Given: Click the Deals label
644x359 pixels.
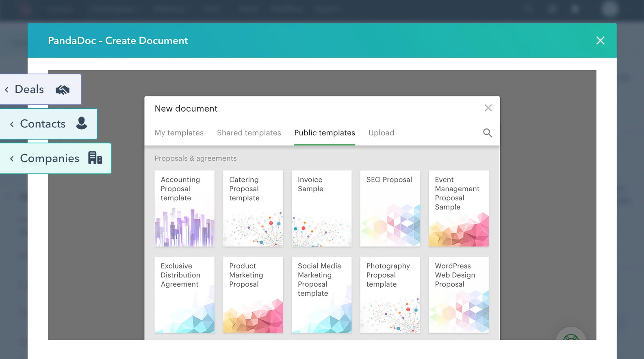Looking at the screenshot, I should 29,89.
